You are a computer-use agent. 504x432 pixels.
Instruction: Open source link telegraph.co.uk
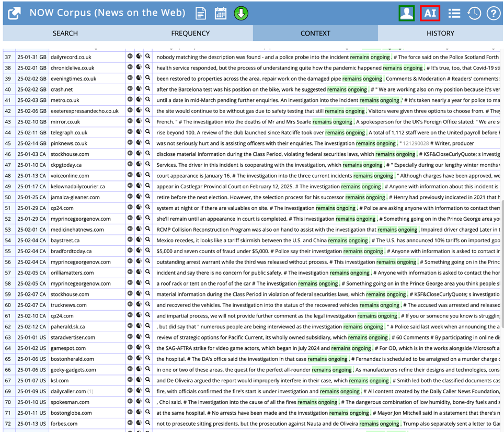(69, 133)
